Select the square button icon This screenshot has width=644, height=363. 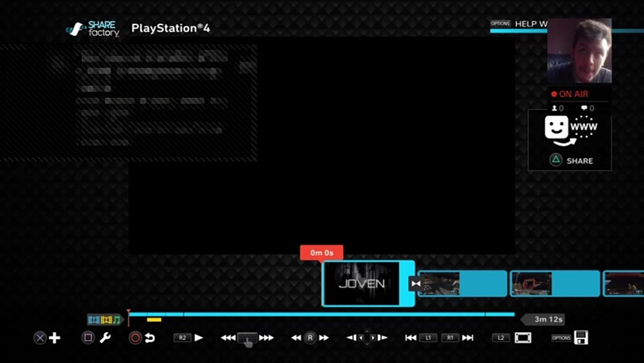88,338
